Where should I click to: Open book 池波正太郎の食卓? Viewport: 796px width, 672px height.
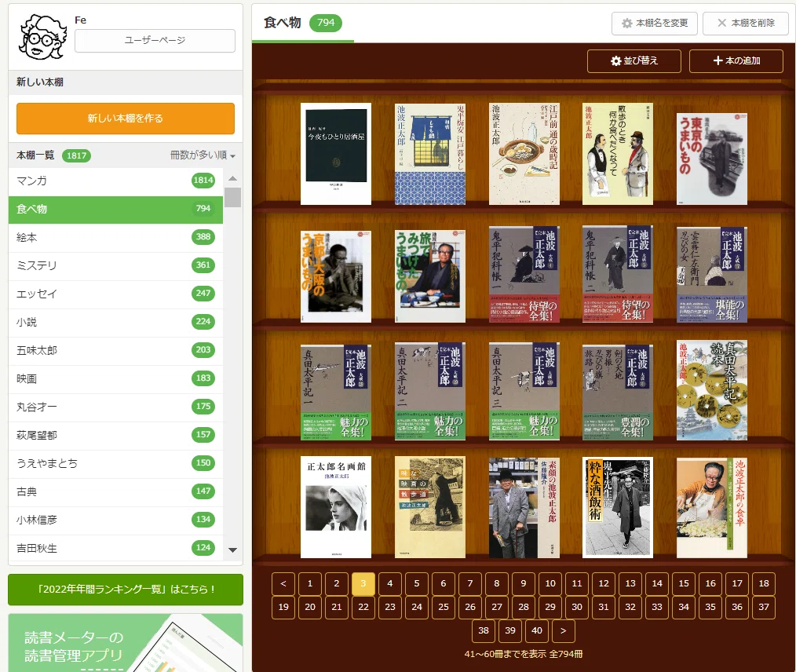712,508
